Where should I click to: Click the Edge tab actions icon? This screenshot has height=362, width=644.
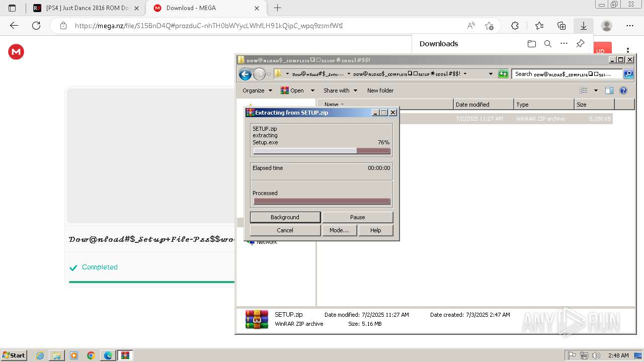click(12, 8)
